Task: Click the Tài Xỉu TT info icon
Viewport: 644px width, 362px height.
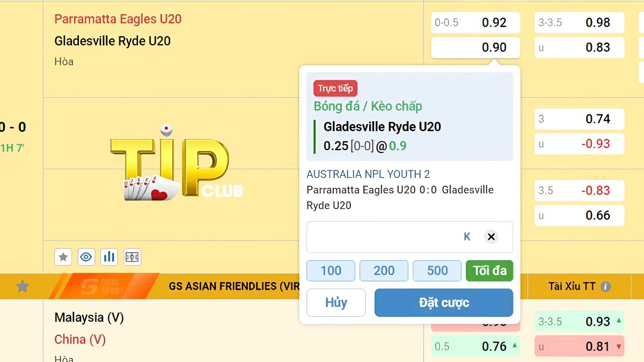Action: pyautogui.click(x=606, y=287)
